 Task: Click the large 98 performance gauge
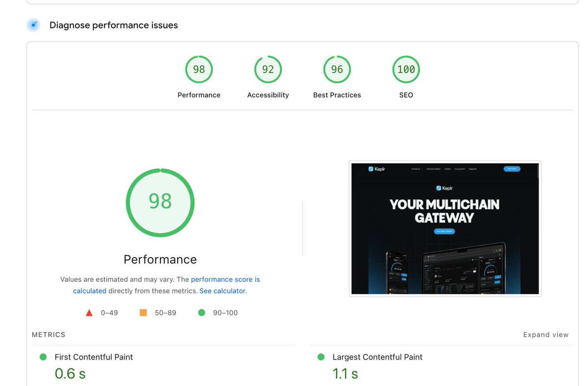160,203
